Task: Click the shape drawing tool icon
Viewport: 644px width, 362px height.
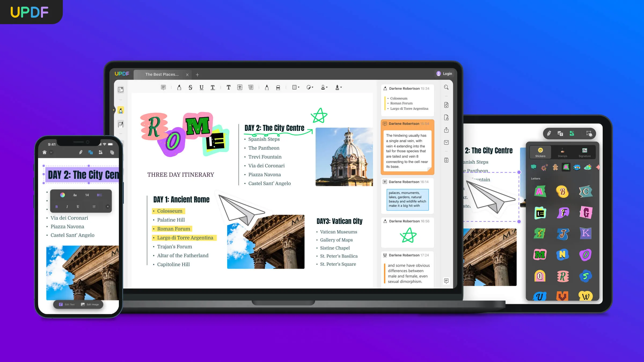Action: 295,87
